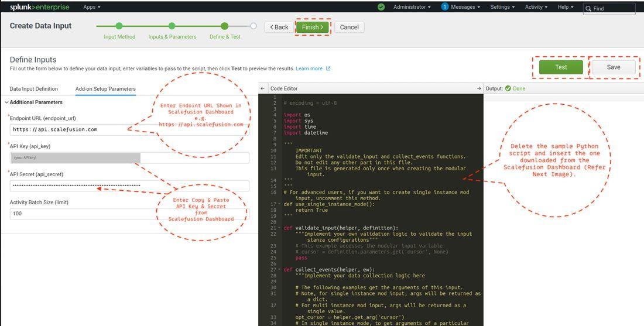Open the Activity dropdown menu

[x=536, y=7]
